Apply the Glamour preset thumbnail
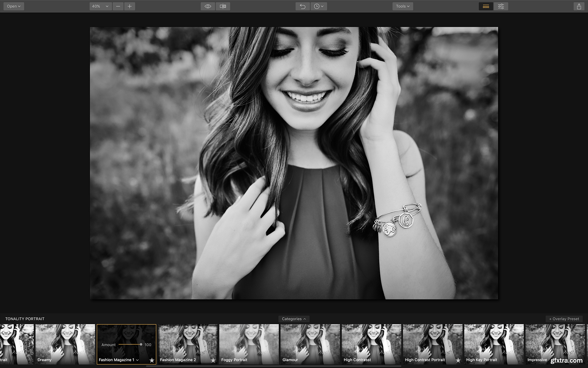588x368 pixels. (x=310, y=342)
